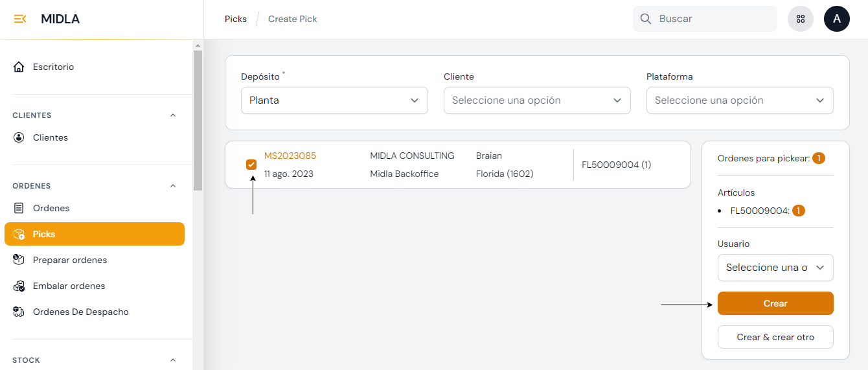Open the user avatar menu
This screenshot has width=868, height=370.
837,19
